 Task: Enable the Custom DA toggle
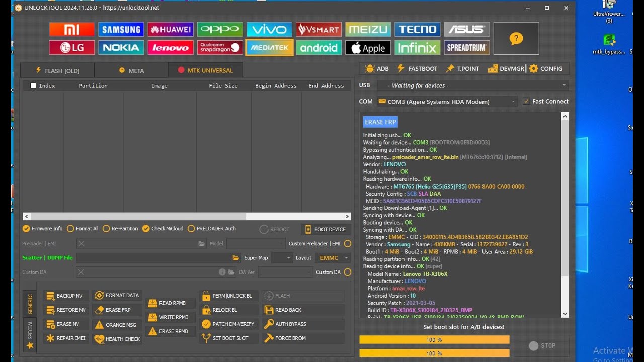coord(348,272)
